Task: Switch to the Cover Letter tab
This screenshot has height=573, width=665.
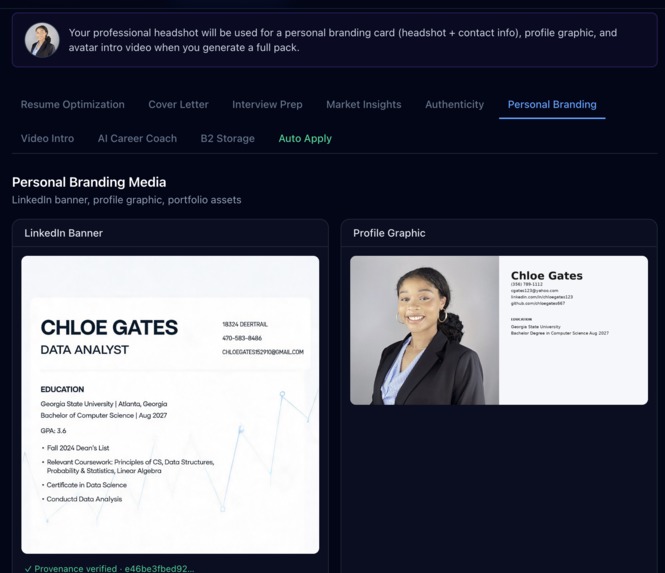Action: tap(178, 104)
